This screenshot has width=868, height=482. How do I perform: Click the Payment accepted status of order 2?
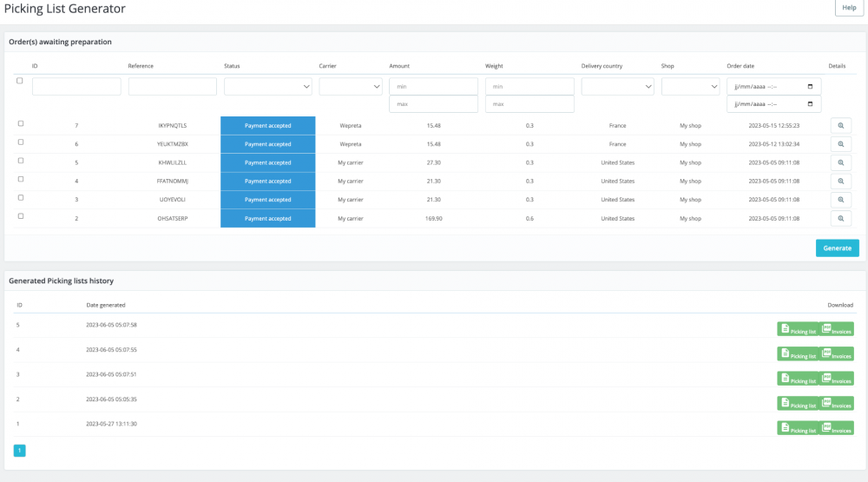click(268, 218)
